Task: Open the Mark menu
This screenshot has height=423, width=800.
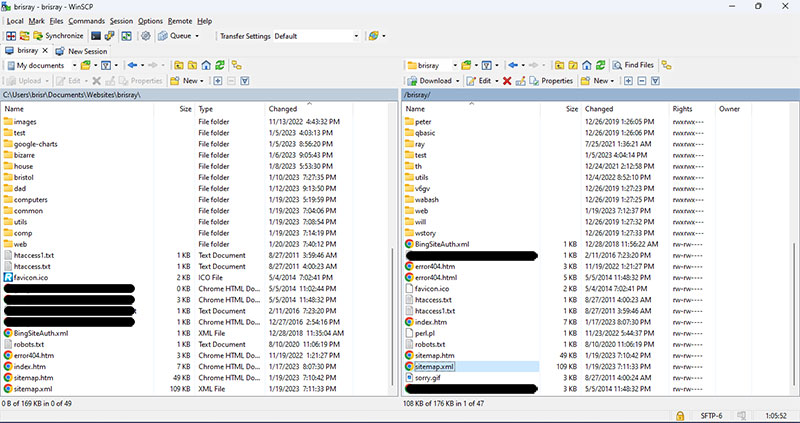Action: pyautogui.click(x=36, y=21)
